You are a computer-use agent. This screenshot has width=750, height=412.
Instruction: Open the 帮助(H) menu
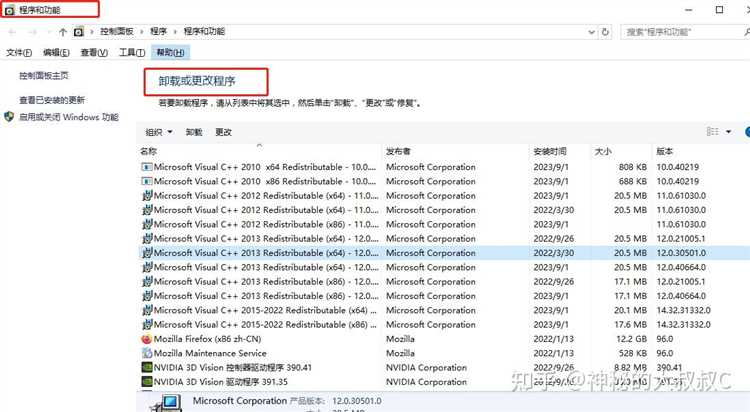pos(170,53)
